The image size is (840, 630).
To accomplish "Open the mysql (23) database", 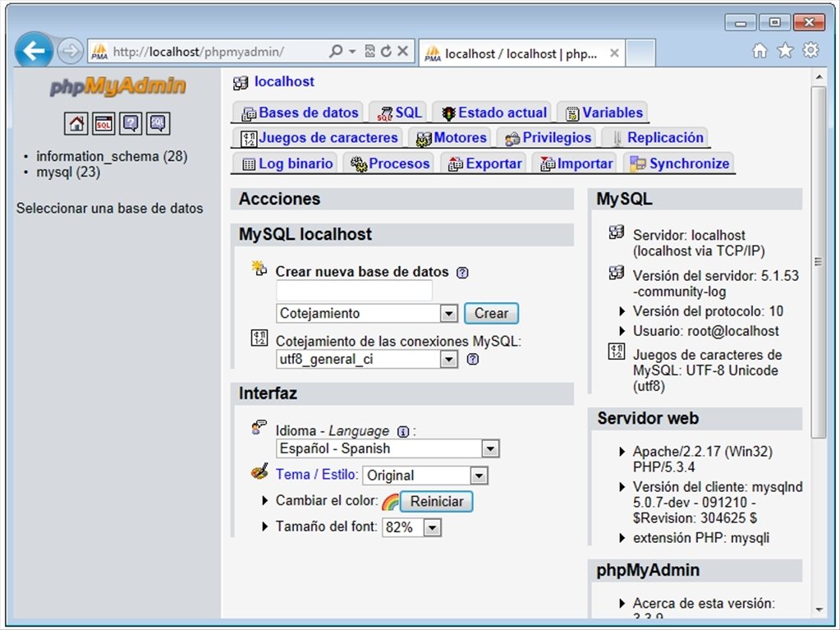I will [x=68, y=172].
